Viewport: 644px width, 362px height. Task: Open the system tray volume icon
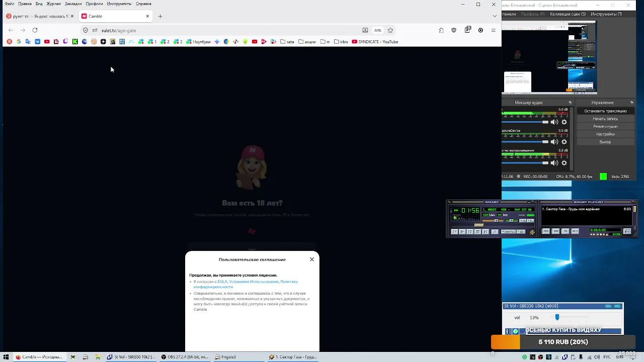[x=597, y=357]
